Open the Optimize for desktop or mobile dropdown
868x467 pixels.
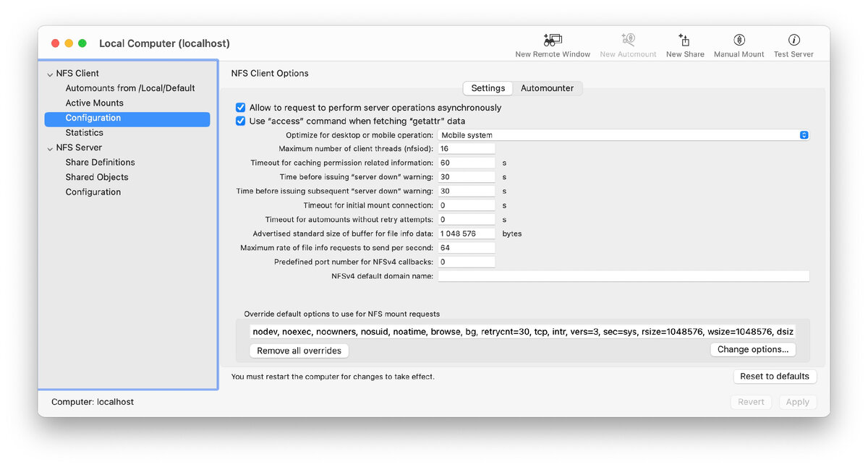[623, 135]
